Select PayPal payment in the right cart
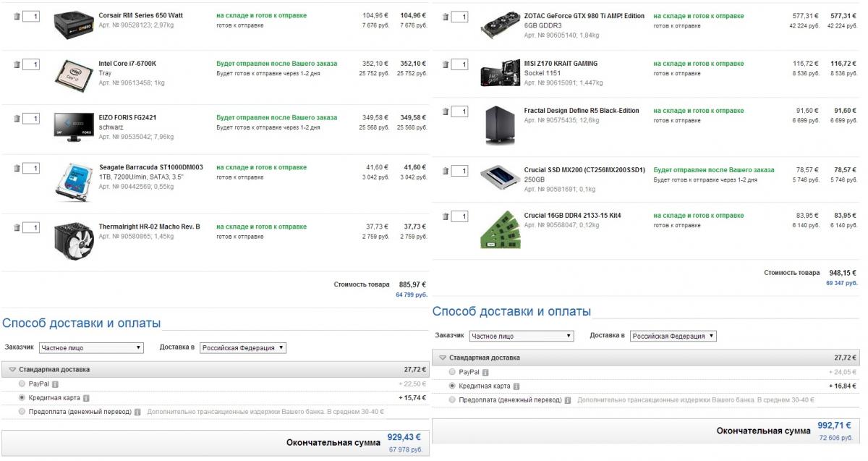The image size is (868, 461). point(452,371)
